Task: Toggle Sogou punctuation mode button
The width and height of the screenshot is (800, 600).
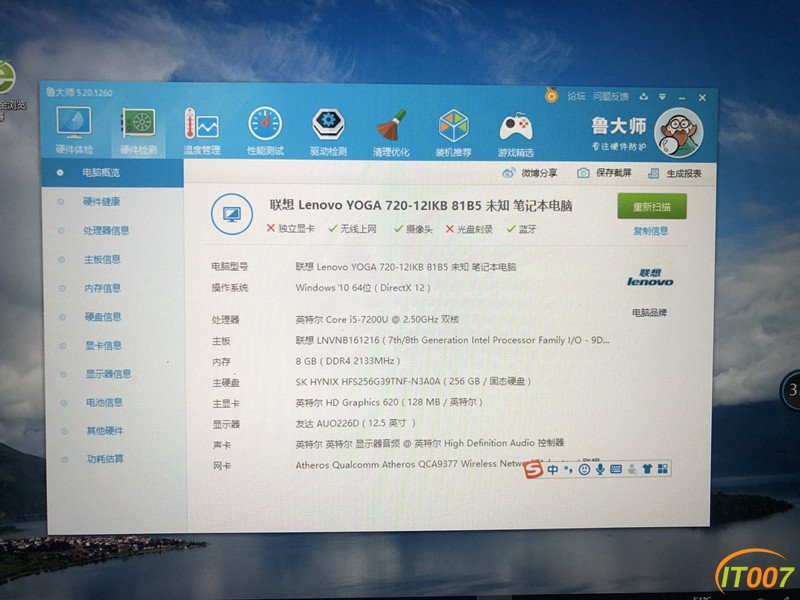Action: pos(568,469)
